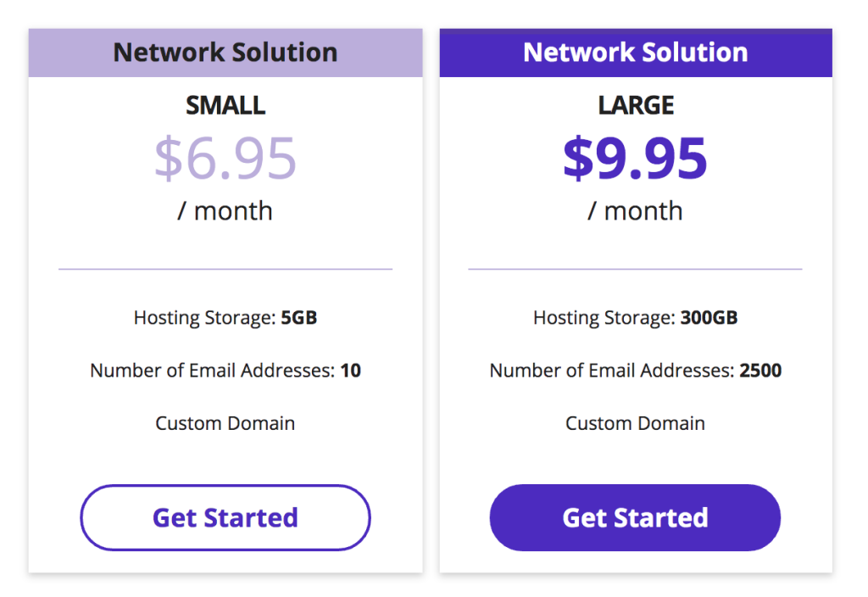Click the LARGE plan title
The width and height of the screenshot is (868, 597).
click(636, 105)
